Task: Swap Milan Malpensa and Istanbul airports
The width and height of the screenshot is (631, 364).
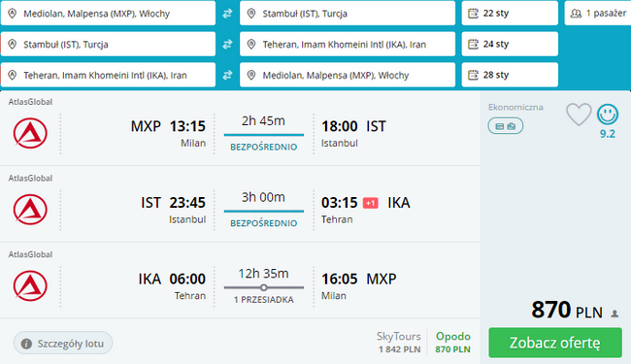Action: pos(227,14)
